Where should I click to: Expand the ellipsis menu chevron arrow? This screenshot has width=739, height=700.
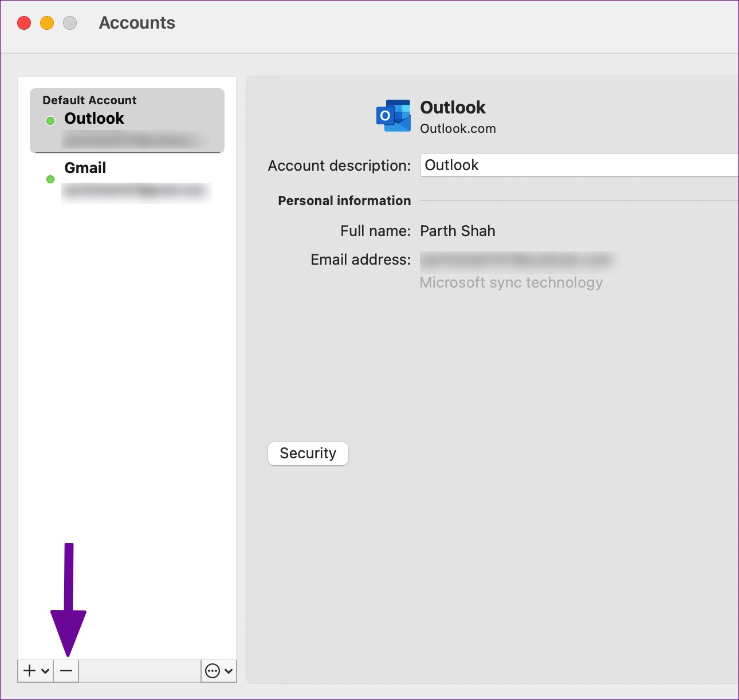click(x=229, y=671)
